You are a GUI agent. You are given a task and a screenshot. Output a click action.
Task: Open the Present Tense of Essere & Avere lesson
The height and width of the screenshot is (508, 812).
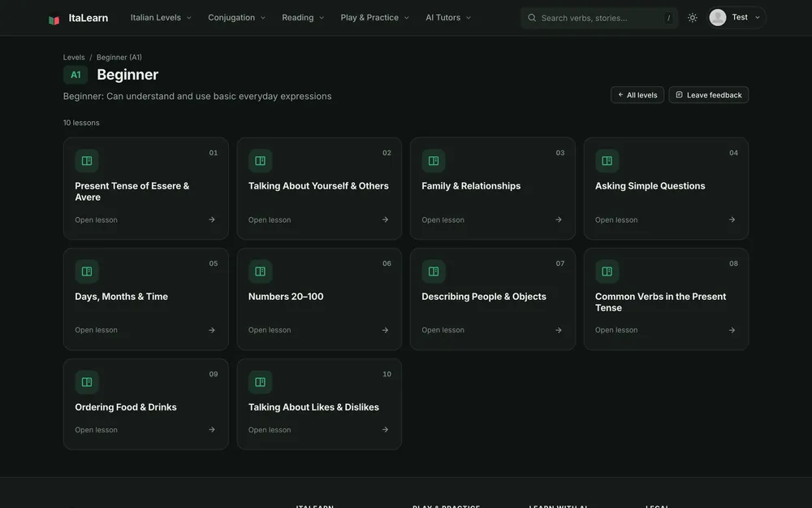click(x=146, y=189)
